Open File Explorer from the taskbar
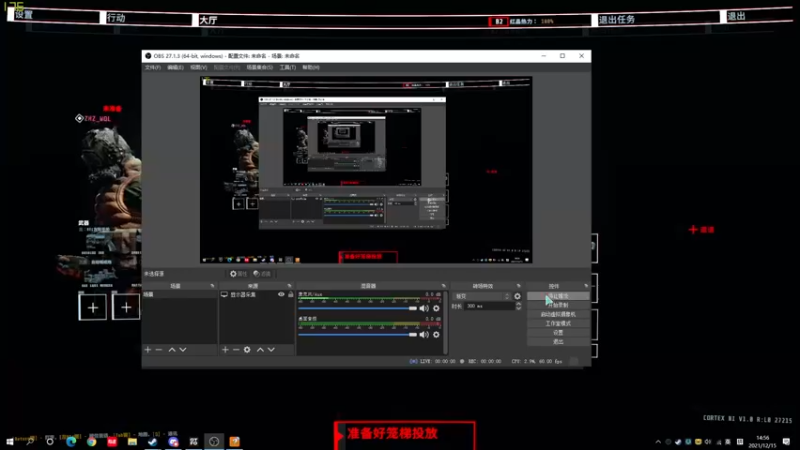This screenshot has height=450, width=800. pyautogui.click(x=132, y=441)
